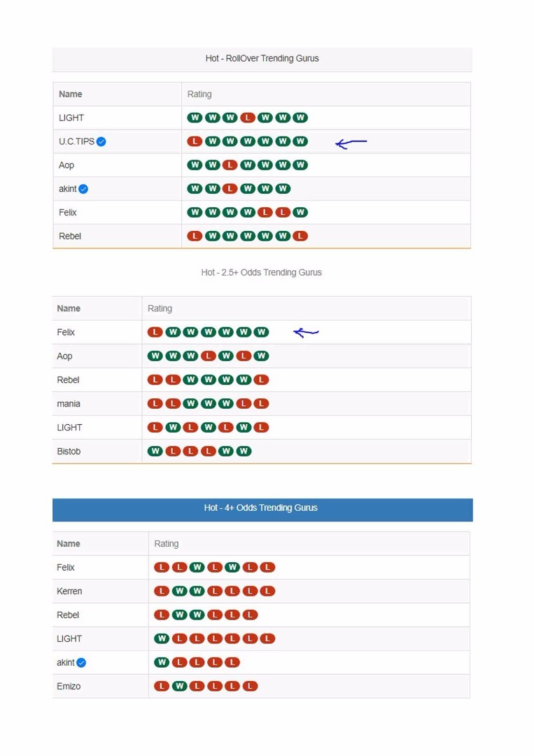This screenshot has height=756, width=534.
Task: Open LIGHT's name in the RollOver table
Action: (x=71, y=118)
